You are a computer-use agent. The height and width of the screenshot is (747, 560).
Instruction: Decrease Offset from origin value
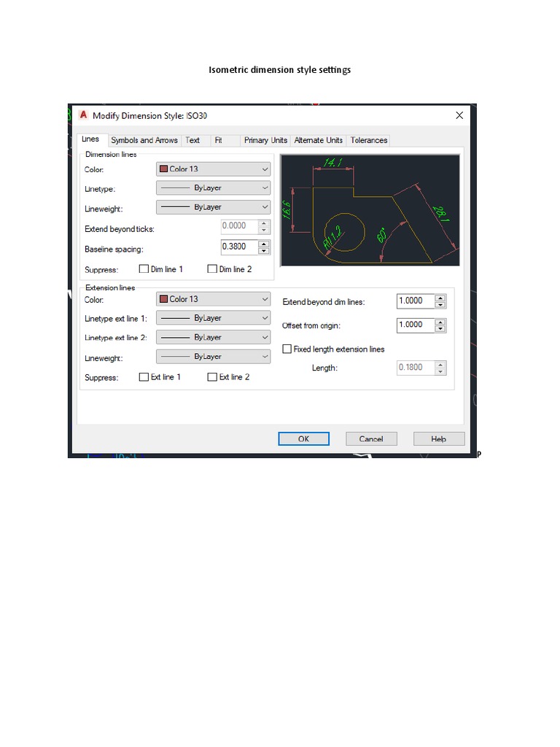point(440,329)
